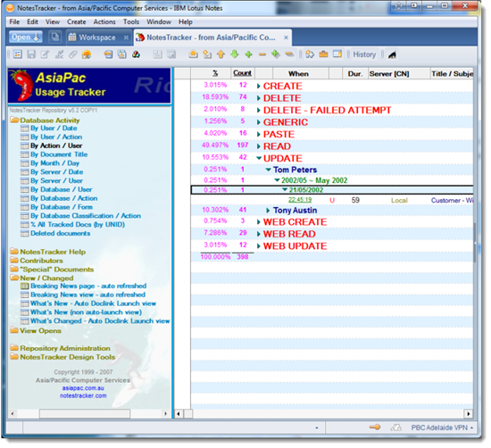Expand the WEB READ category twistie
The height and width of the screenshot is (448, 491).
click(x=259, y=234)
